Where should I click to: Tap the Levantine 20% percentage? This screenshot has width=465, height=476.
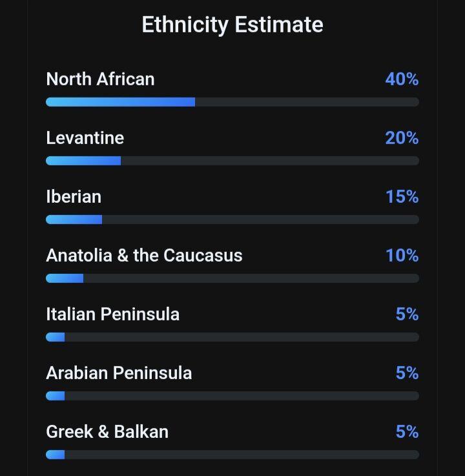(x=402, y=138)
